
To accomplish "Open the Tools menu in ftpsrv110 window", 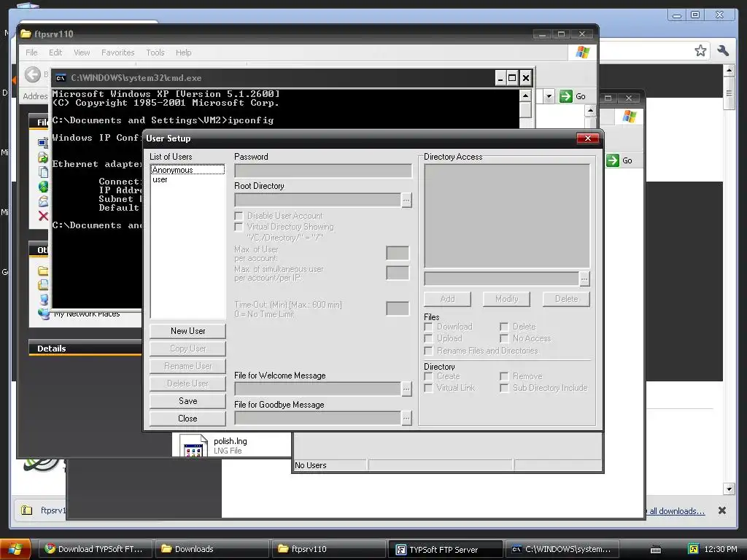I will (x=155, y=52).
